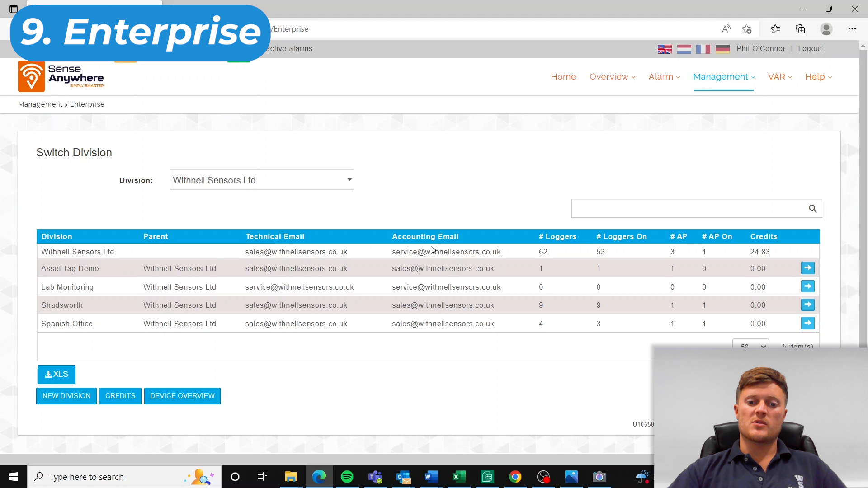Expand the Alarm menu
This screenshot has height=488, width=868.
click(664, 77)
